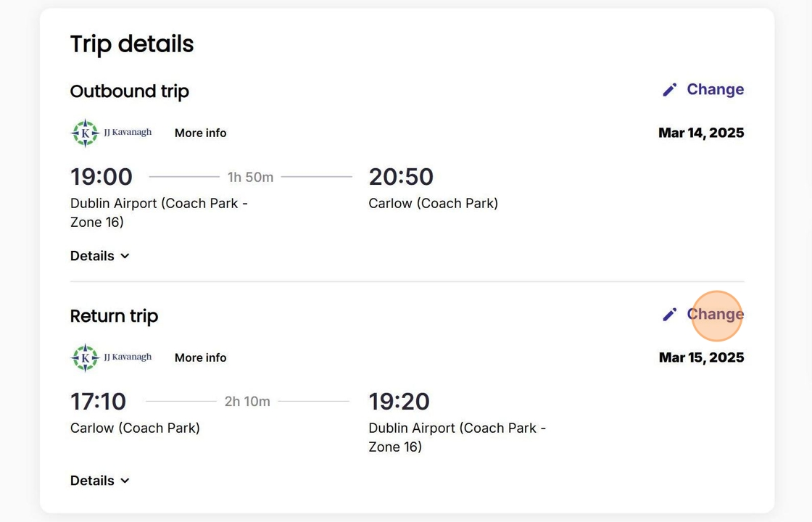Screen dimensions: 812x522
Task: Select the 20:50 outbound arrival time
Action: [401, 177]
